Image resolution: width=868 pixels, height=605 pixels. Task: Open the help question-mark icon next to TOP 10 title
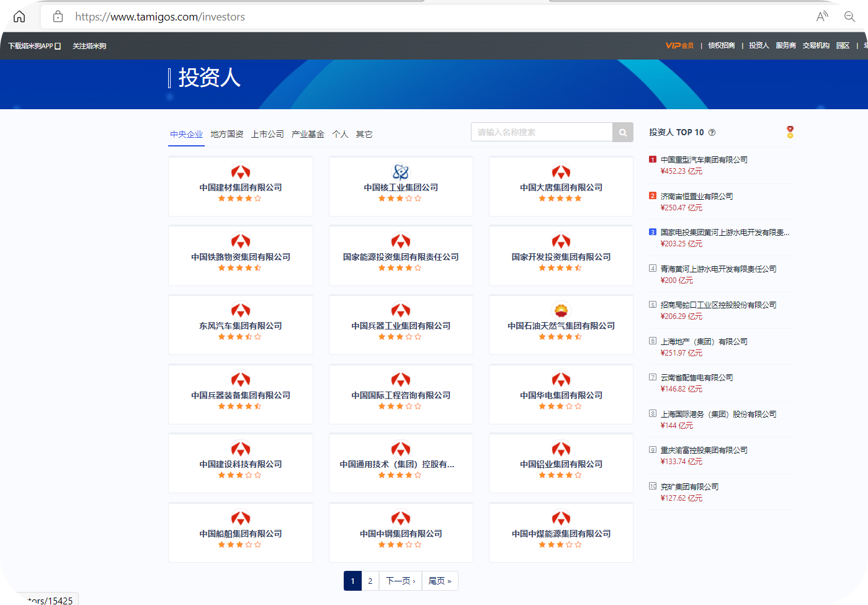tap(712, 132)
